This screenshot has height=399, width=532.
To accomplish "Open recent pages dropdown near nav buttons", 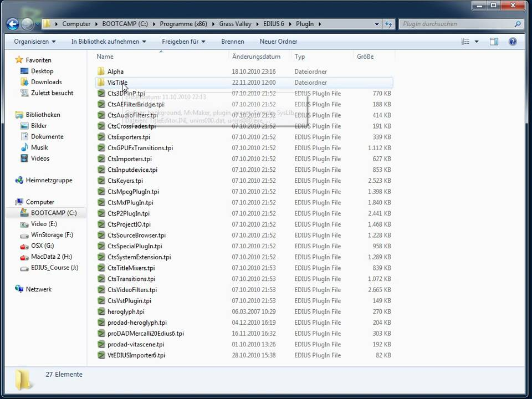I will pos(37,24).
